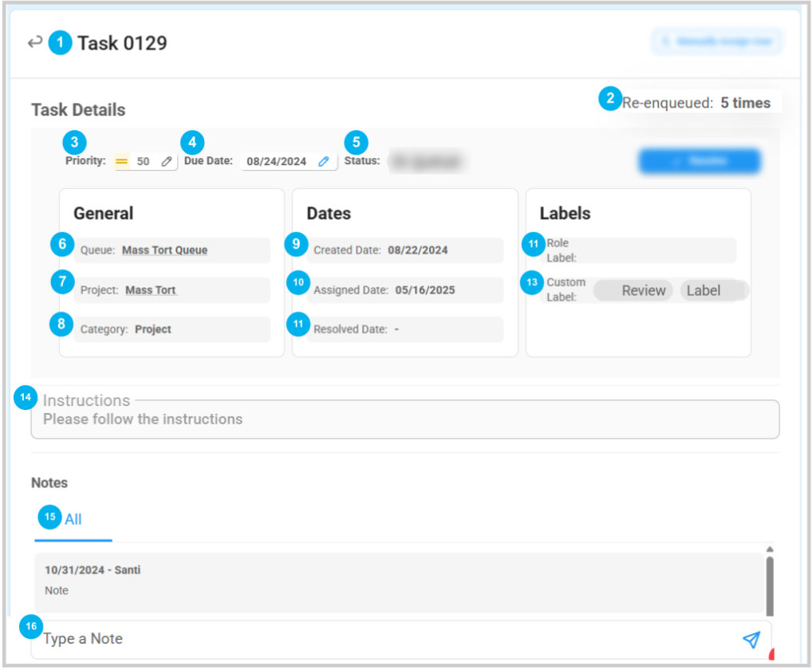Click the back arrow beside Task 0129
Screen dimensions: 812x670
click(34, 42)
